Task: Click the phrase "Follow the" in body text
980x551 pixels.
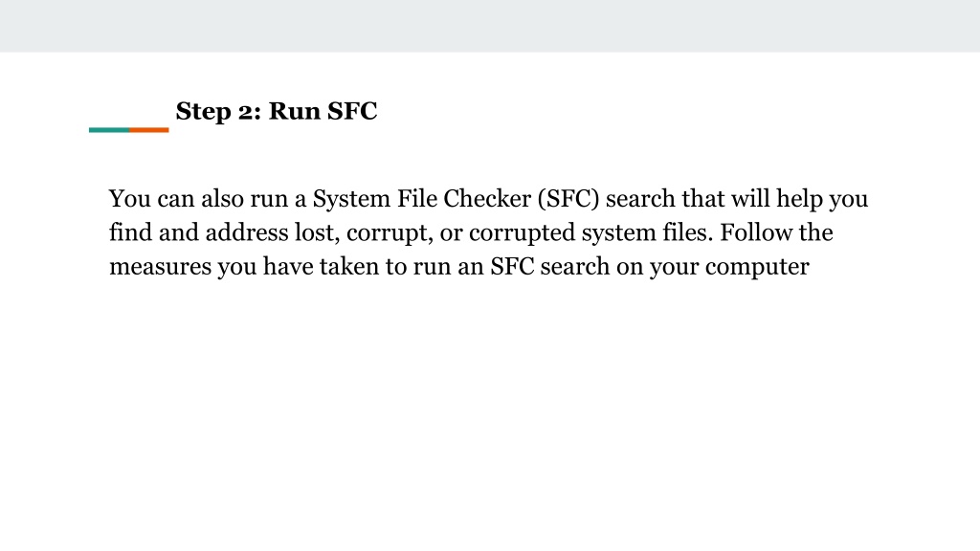Action: (776, 232)
